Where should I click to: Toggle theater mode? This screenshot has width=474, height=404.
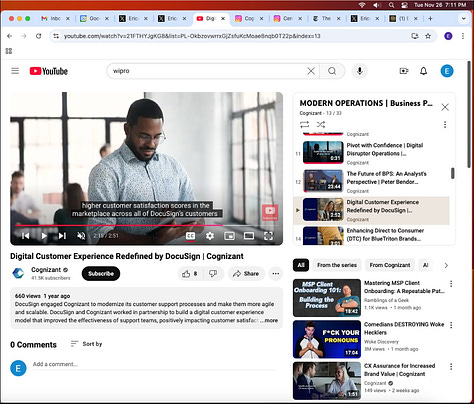249,236
